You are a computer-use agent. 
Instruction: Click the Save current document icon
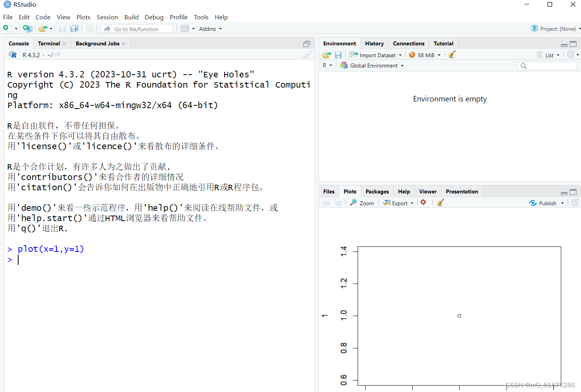click(x=62, y=28)
